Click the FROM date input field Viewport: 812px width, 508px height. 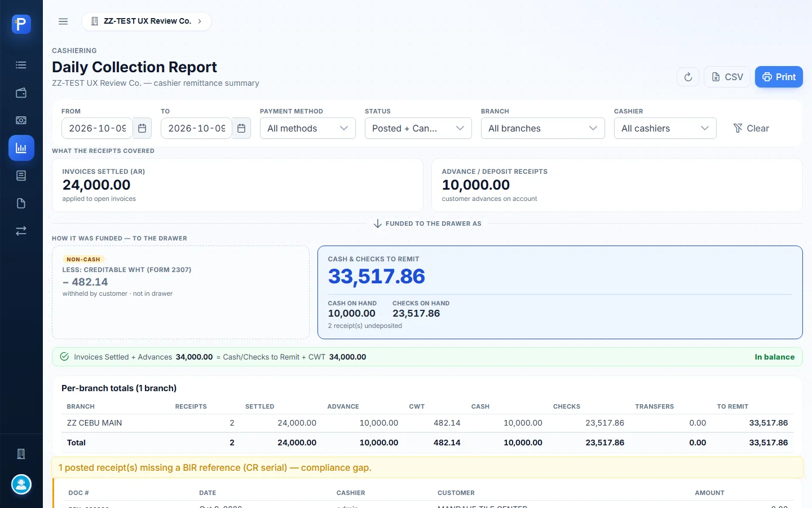point(97,128)
